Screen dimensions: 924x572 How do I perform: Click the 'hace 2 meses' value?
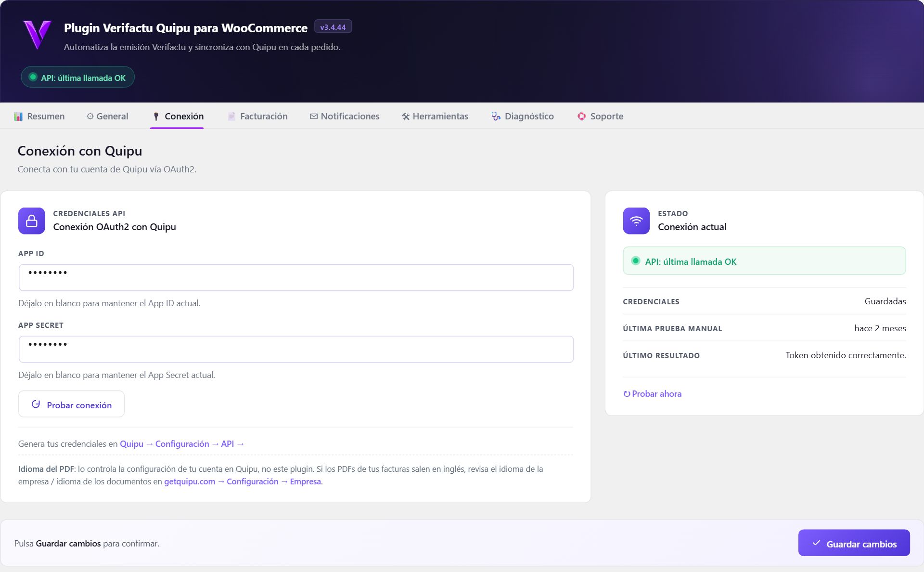(x=880, y=328)
